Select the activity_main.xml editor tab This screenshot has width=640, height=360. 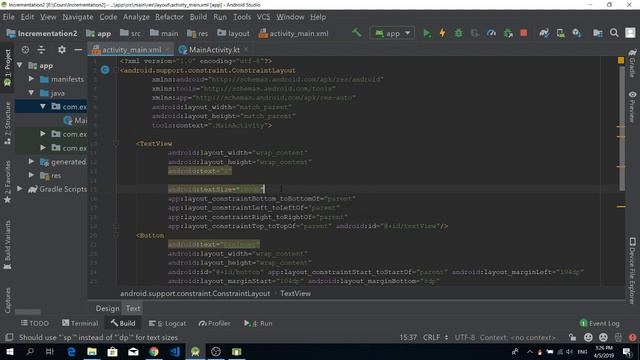click(x=131, y=50)
